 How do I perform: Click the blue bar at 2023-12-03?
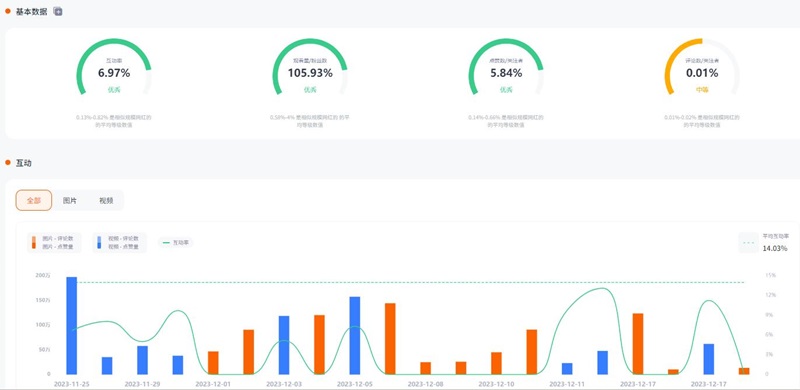(284, 345)
